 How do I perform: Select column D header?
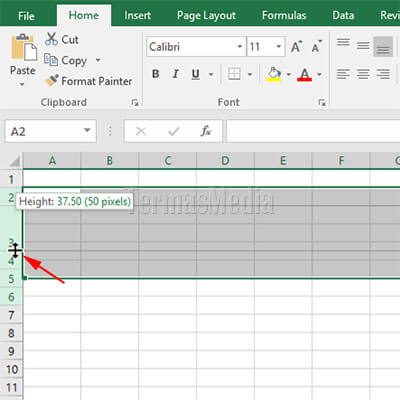tap(225, 161)
